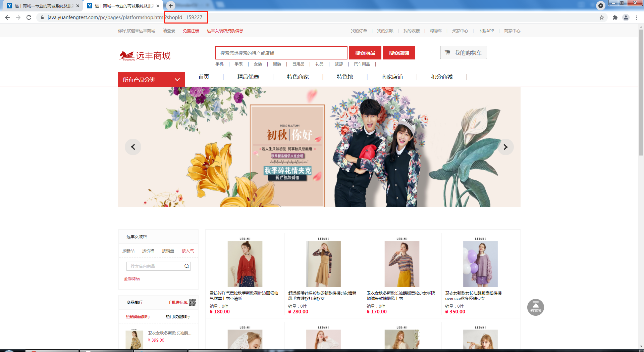Open the 精品优选 navigation item
Viewport: 644px width, 352px height.
point(248,77)
